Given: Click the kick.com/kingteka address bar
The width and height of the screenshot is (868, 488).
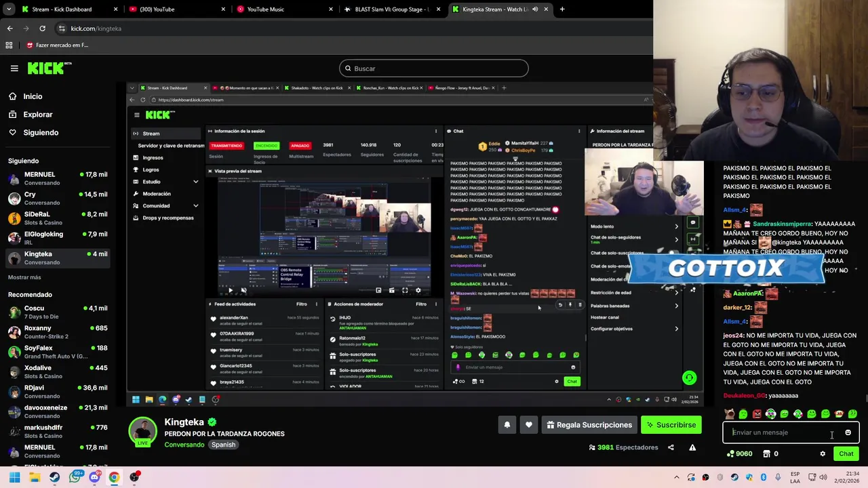Looking at the screenshot, I should click(x=353, y=28).
